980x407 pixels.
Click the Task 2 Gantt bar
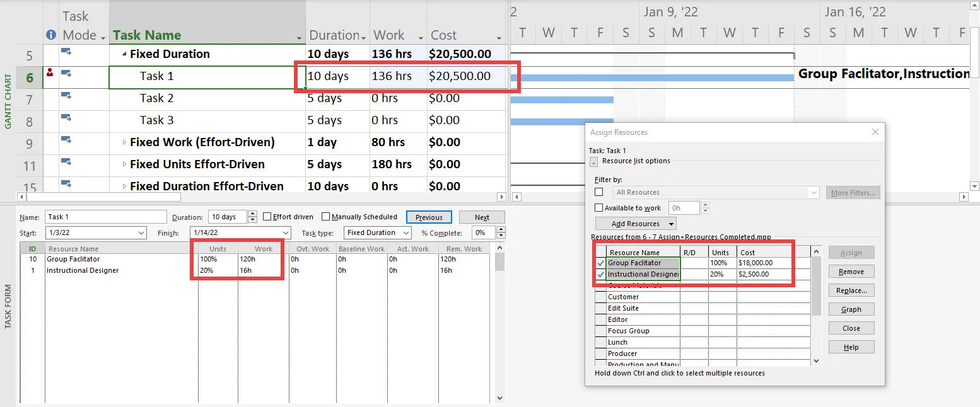[562, 100]
